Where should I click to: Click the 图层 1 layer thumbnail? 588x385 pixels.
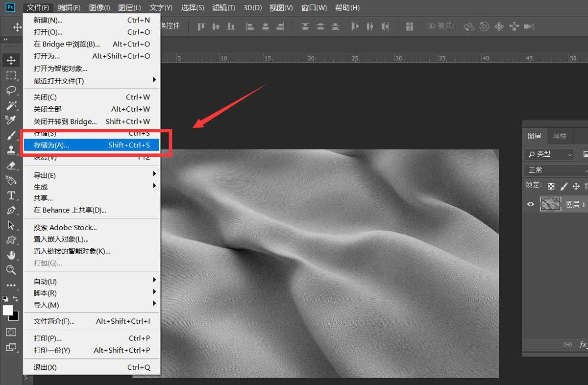(x=551, y=204)
